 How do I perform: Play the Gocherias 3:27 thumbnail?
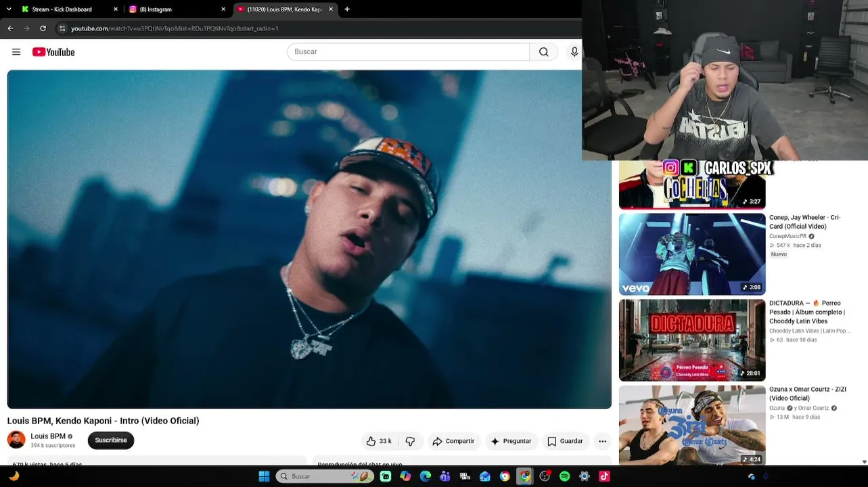[x=692, y=185]
